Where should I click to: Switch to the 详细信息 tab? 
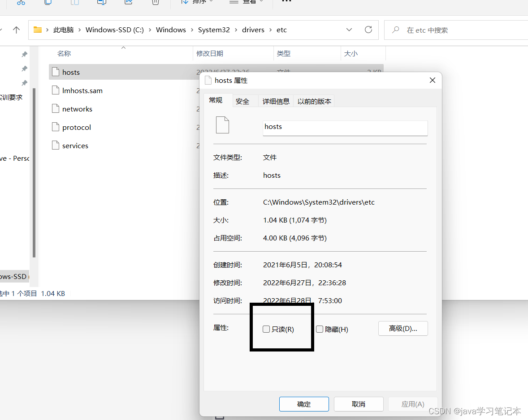[276, 101]
